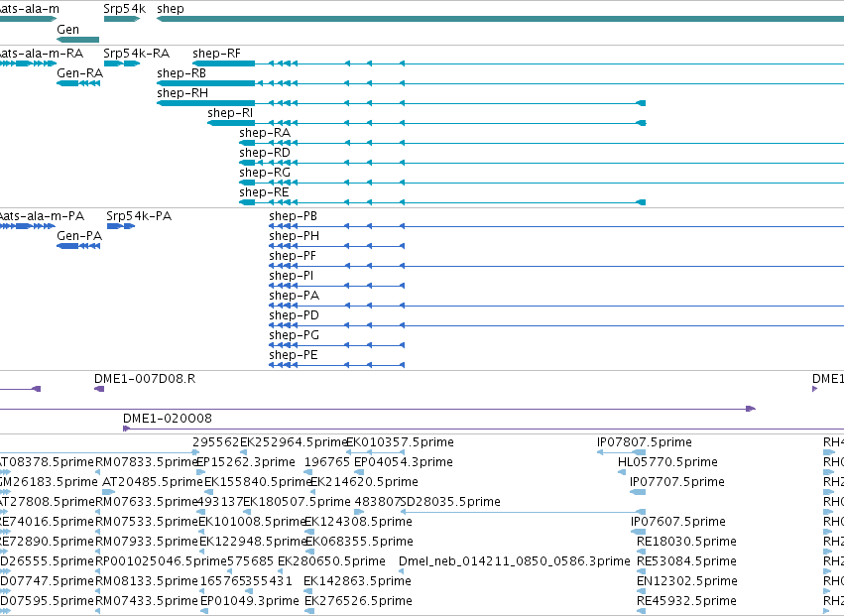Select the AT20485.5prime EST label

click(x=153, y=482)
